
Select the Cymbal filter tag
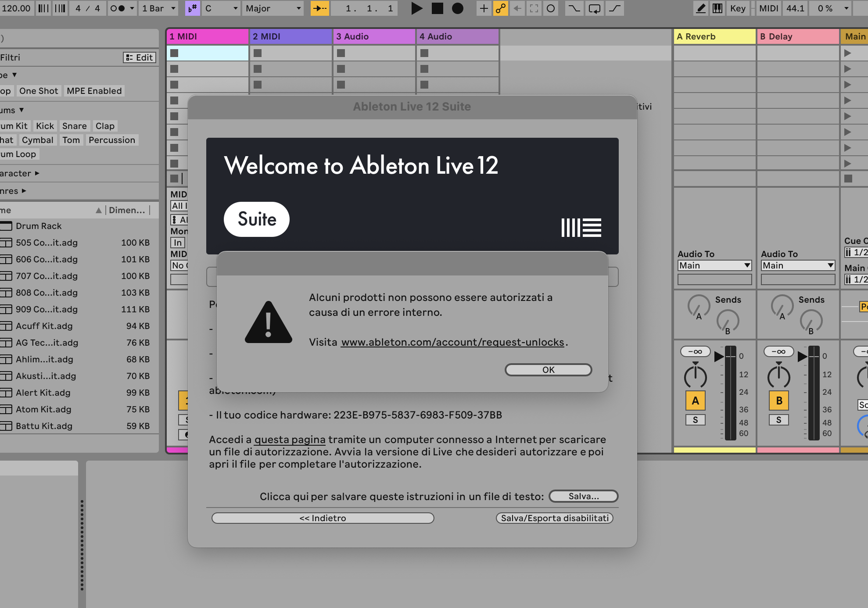coord(37,140)
